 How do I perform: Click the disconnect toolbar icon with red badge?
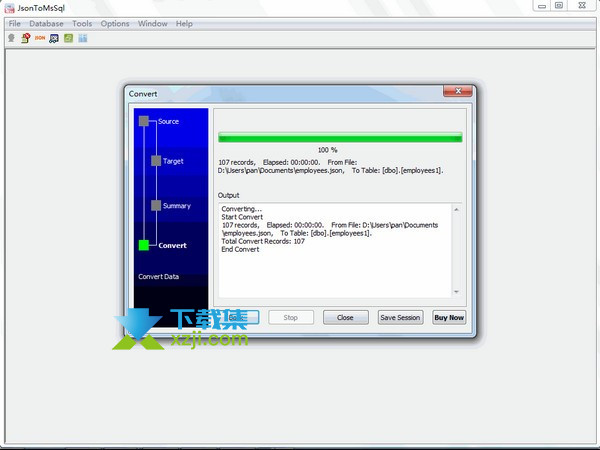coord(26,38)
